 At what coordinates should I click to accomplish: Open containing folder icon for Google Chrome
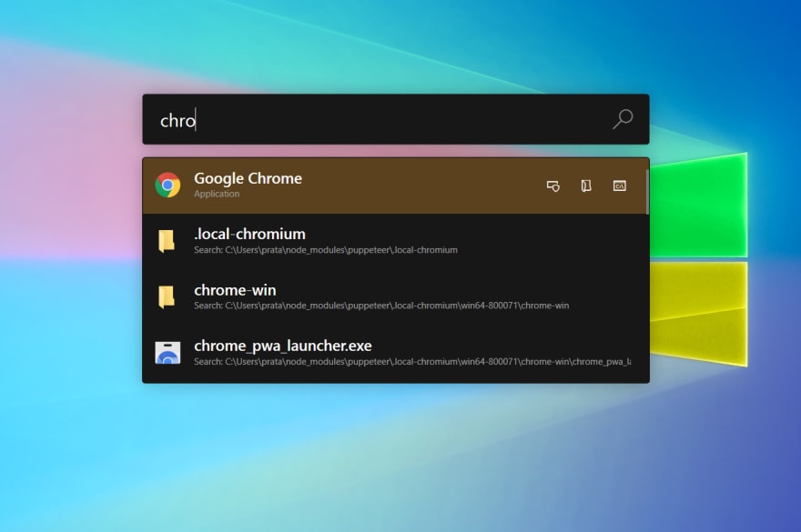(x=586, y=186)
